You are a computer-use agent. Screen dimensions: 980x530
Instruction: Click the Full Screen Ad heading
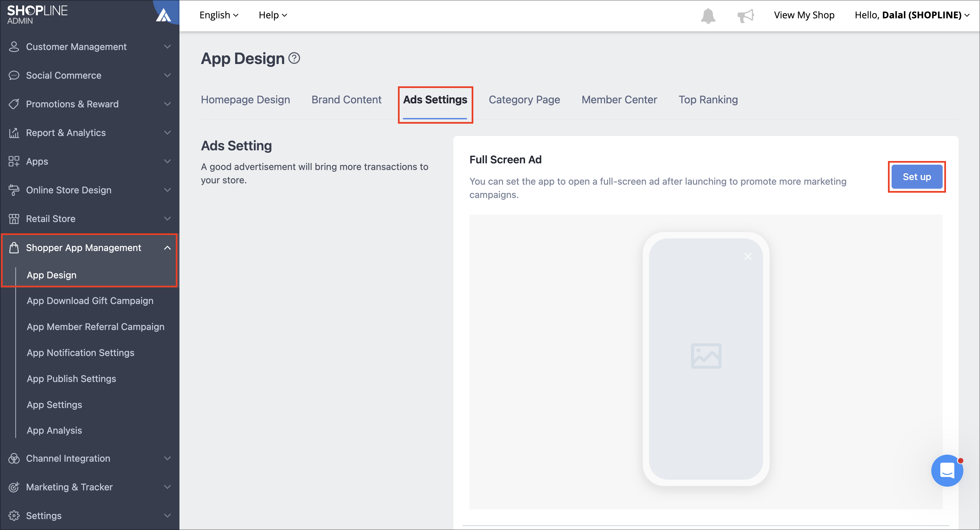tap(505, 160)
